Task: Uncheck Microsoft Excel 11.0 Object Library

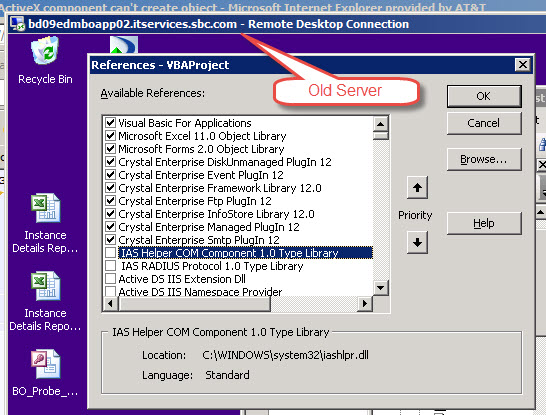Action: coord(110,135)
